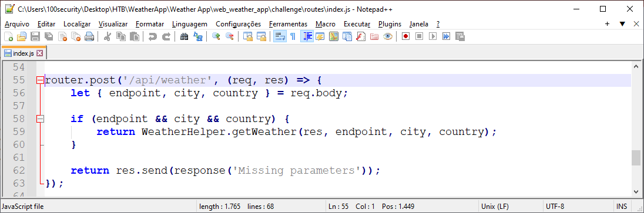Start macro recording with red dot

pyautogui.click(x=405, y=36)
